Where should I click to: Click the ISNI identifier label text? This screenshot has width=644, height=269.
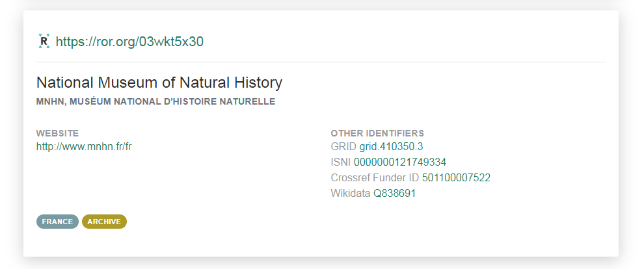point(341,162)
